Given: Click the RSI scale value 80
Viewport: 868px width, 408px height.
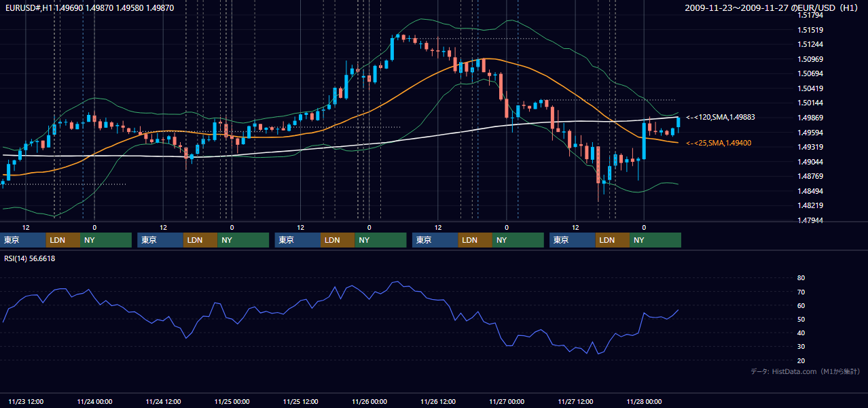Looking at the screenshot, I should pyautogui.click(x=801, y=278).
